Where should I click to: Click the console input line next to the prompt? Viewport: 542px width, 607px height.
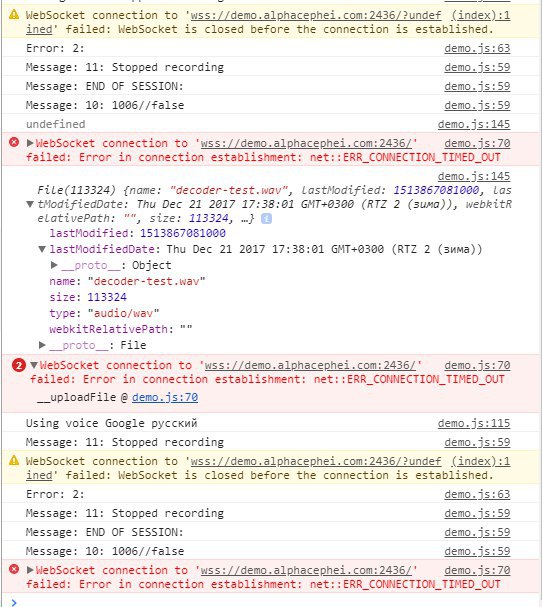pyautogui.click(x=279, y=602)
